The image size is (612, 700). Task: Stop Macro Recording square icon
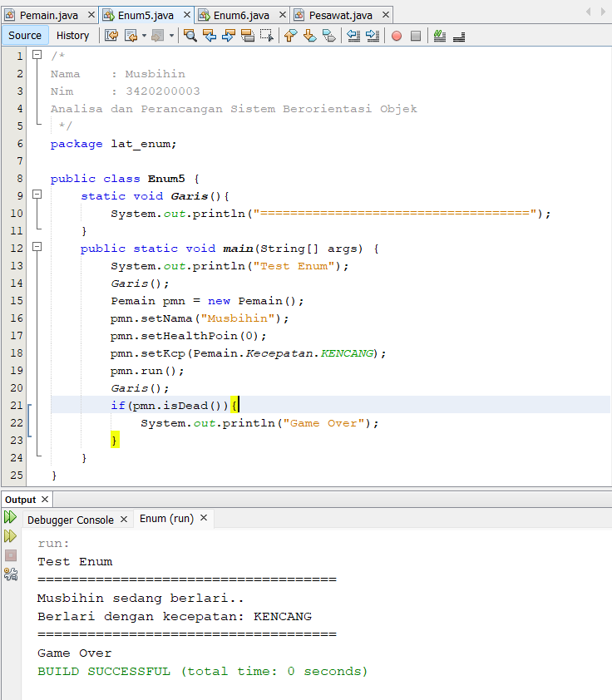click(x=416, y=36)
